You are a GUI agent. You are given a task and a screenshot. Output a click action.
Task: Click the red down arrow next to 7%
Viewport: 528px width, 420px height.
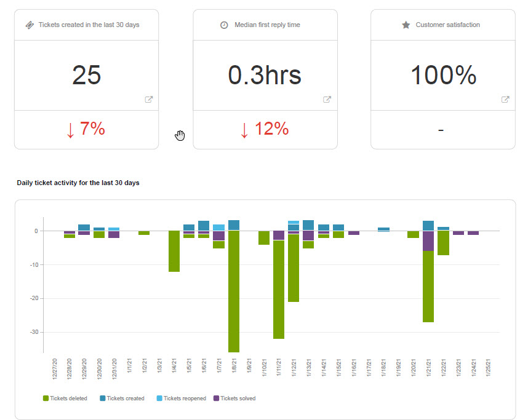[x=70, y=130]
